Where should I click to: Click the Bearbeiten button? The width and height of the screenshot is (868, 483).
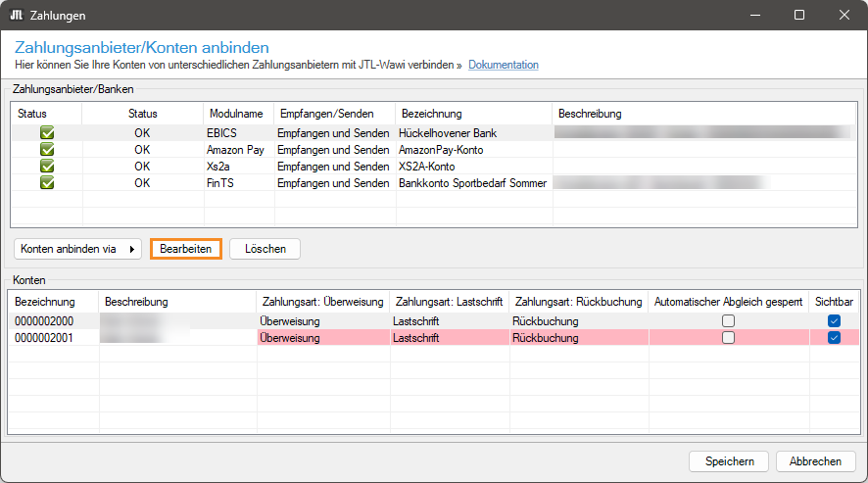click(186, 249)
